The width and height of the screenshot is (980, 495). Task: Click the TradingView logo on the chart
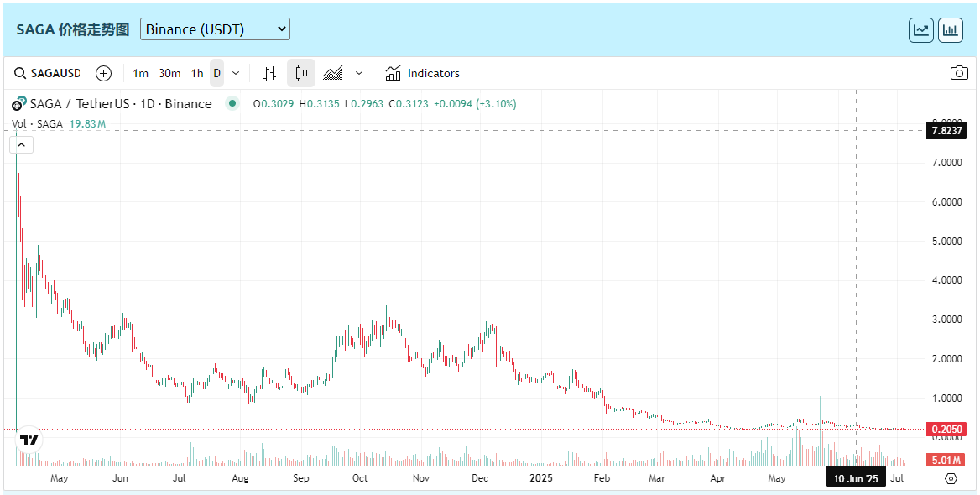pyautogui.click(x=29, y=440)
